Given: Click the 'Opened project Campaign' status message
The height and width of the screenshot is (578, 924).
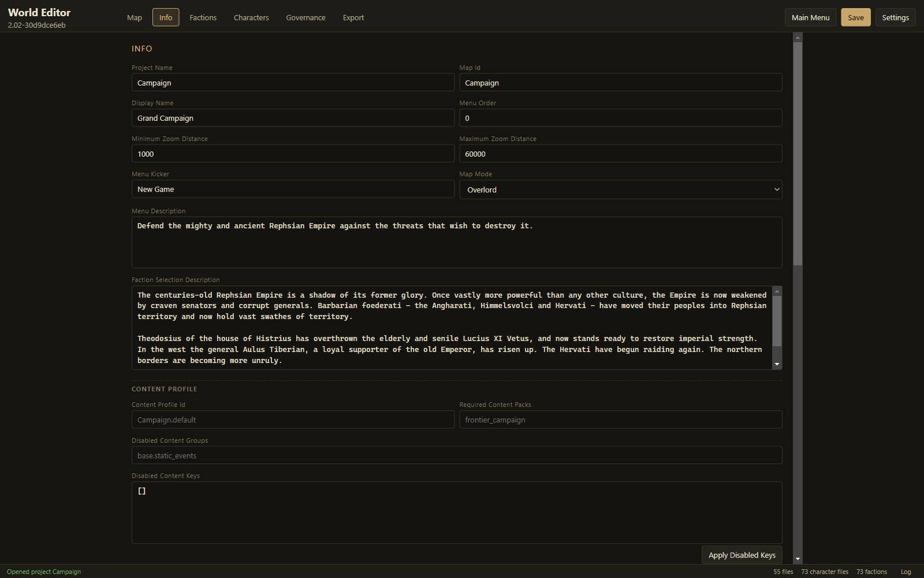Looking at the screenshot, I should [x=44, y=572].
